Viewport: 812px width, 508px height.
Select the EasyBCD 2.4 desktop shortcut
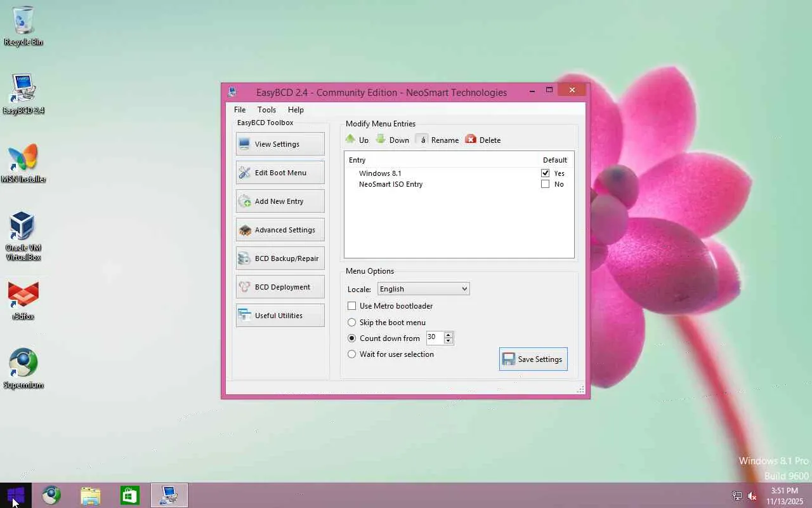click(23, 94)
